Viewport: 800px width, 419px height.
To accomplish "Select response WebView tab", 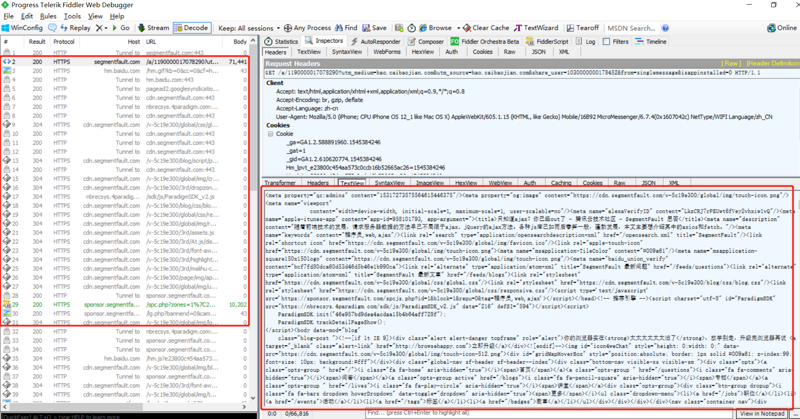I will coord(500,183).
